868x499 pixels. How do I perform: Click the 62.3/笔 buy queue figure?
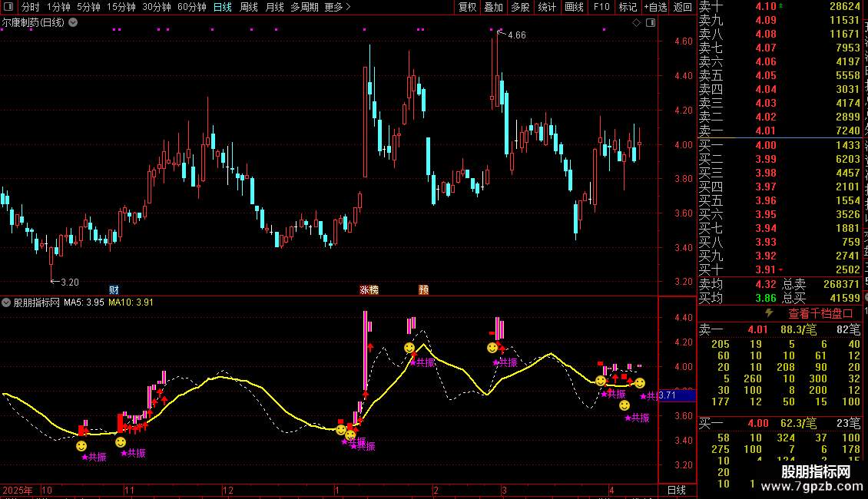point(798,423)
